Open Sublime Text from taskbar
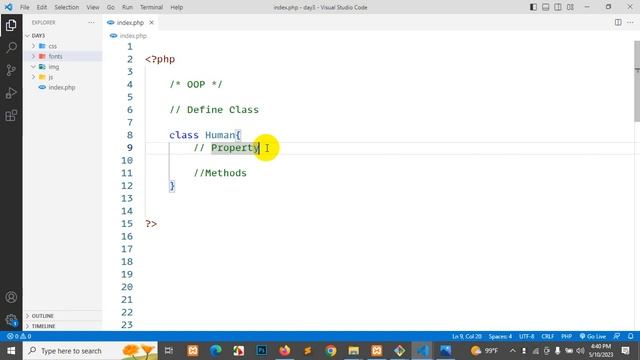The image size is (640, 360). click(x=308, y=351)
